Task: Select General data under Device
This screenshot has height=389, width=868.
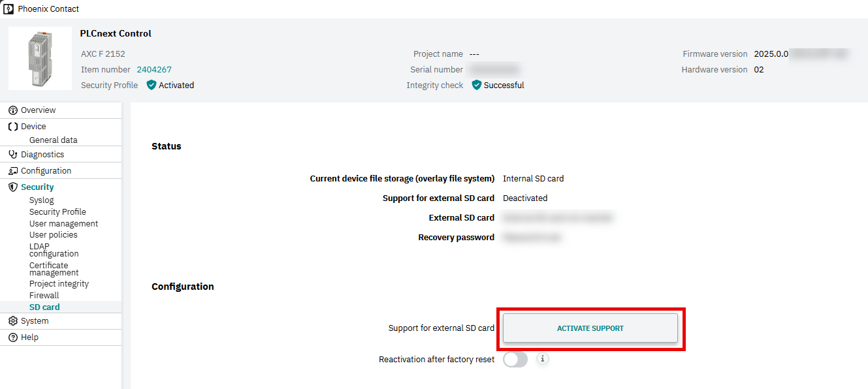Action: pyautogui.click(x=53, y=140)
